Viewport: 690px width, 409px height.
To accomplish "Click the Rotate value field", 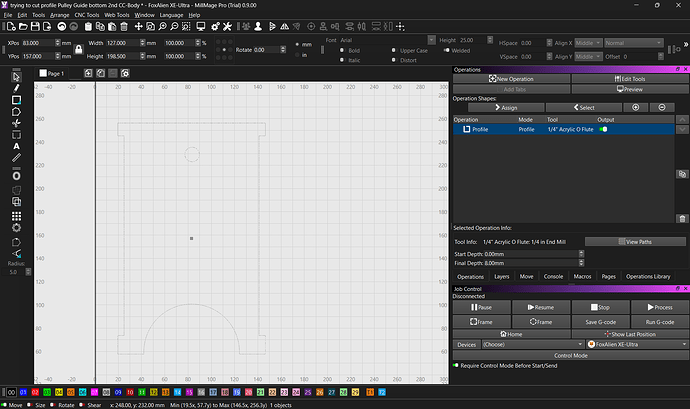I will coord(266,50).
